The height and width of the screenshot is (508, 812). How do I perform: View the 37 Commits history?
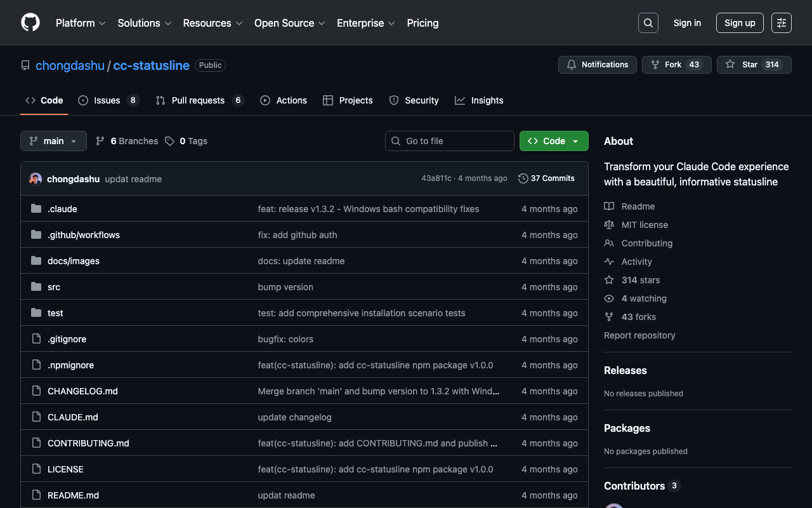546,178
